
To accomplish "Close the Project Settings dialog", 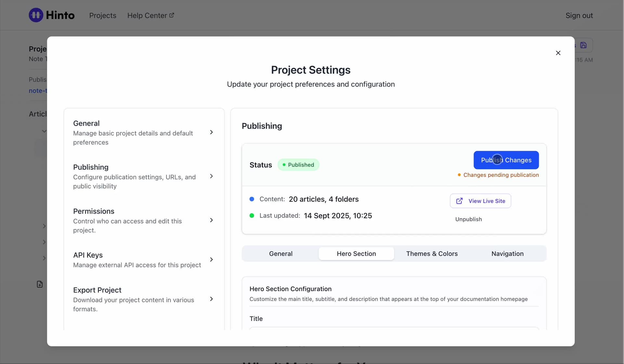I will tap(558, 53).
